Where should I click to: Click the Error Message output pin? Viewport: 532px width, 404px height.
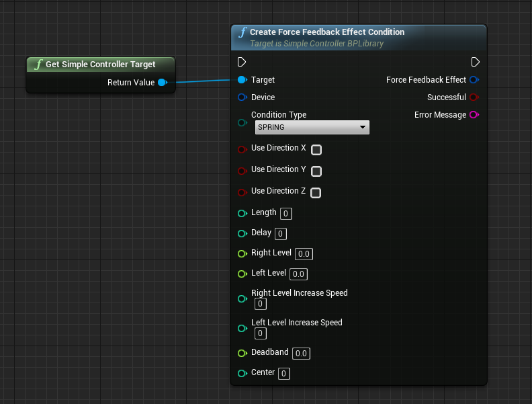[x=474, y=115]
